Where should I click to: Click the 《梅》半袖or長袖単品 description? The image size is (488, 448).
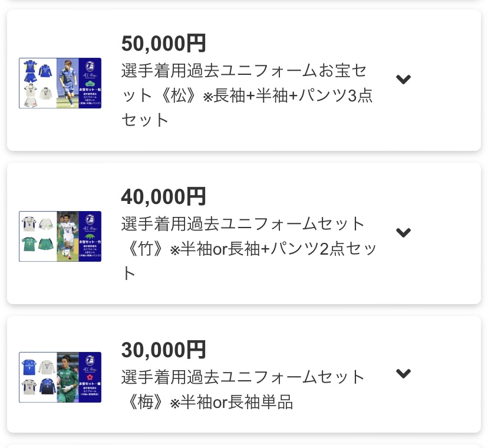click(x=243, y=390)
